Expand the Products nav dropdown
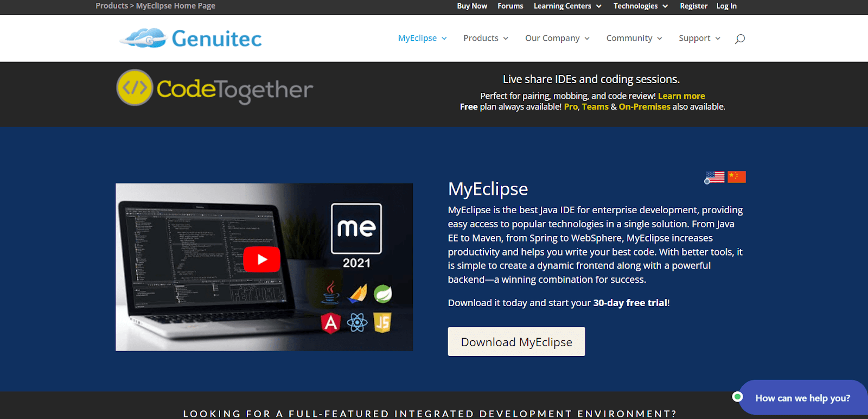Image resolution: width=868 pixels, height=419 pixels. click(x=486, y=38)
